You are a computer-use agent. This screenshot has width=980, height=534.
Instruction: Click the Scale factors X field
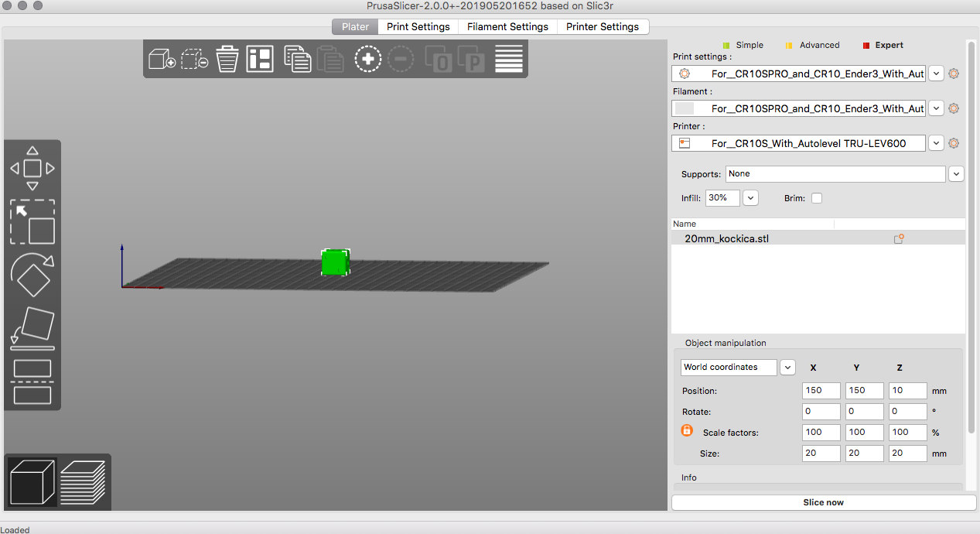point(821,433)
